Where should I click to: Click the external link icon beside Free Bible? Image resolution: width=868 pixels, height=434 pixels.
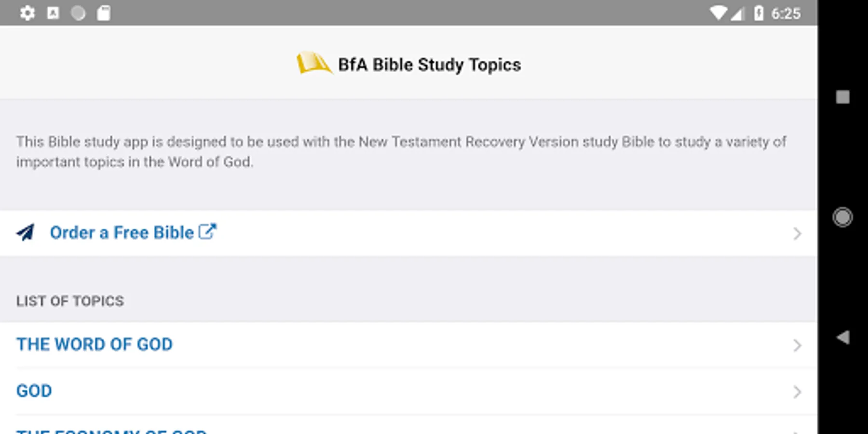(x=207, y=231)
